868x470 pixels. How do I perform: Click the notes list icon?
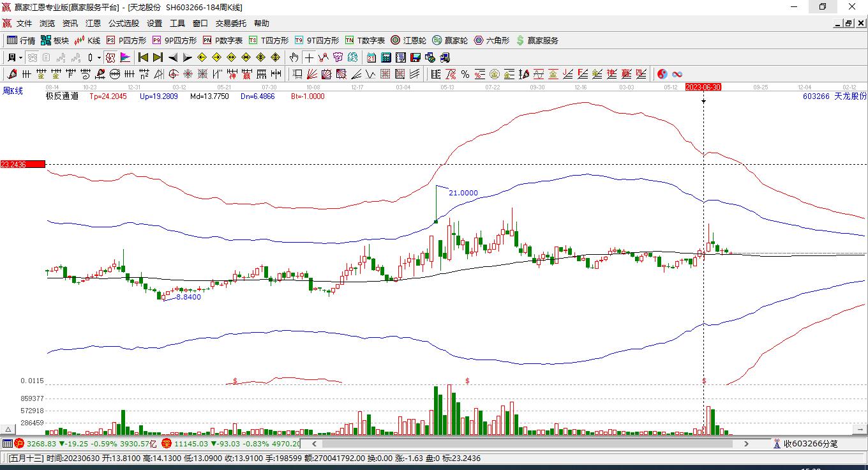click(x=400, y=57)
